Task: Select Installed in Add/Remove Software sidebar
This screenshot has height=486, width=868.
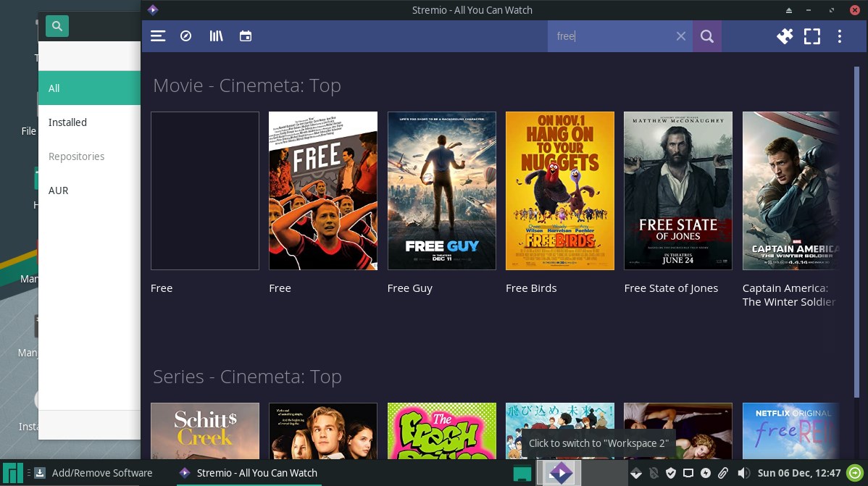Action: (89, 122)
